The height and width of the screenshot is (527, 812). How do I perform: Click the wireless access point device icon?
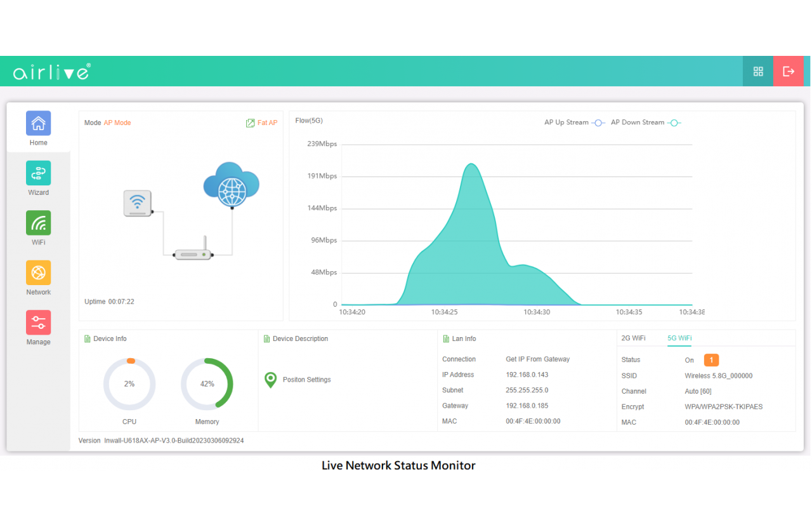coord(138,203)
